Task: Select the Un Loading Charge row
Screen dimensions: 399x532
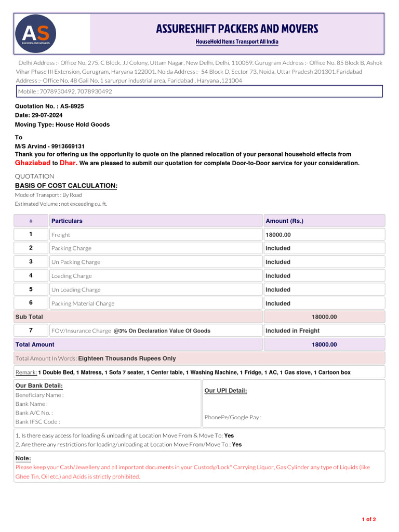Action: tap(199, 289)
